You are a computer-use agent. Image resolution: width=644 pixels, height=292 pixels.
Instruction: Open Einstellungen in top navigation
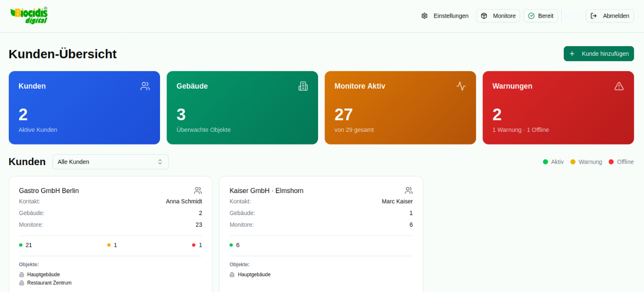coord(445,16)
